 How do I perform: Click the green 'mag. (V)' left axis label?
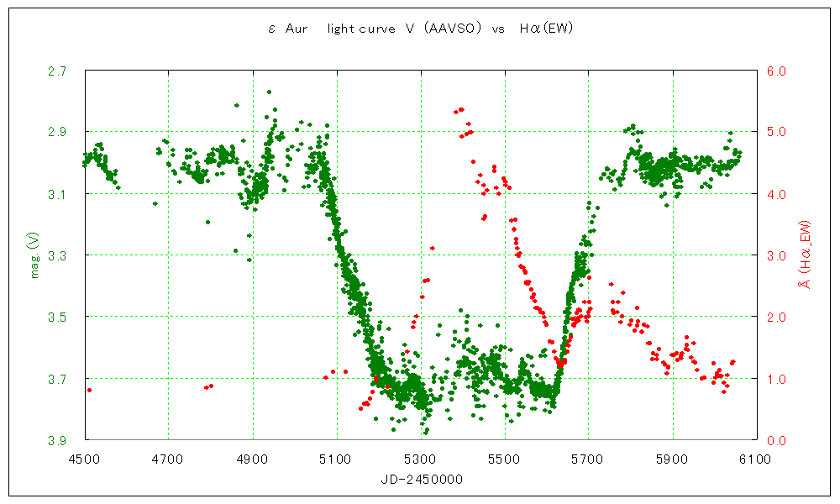tap(35, 255)
